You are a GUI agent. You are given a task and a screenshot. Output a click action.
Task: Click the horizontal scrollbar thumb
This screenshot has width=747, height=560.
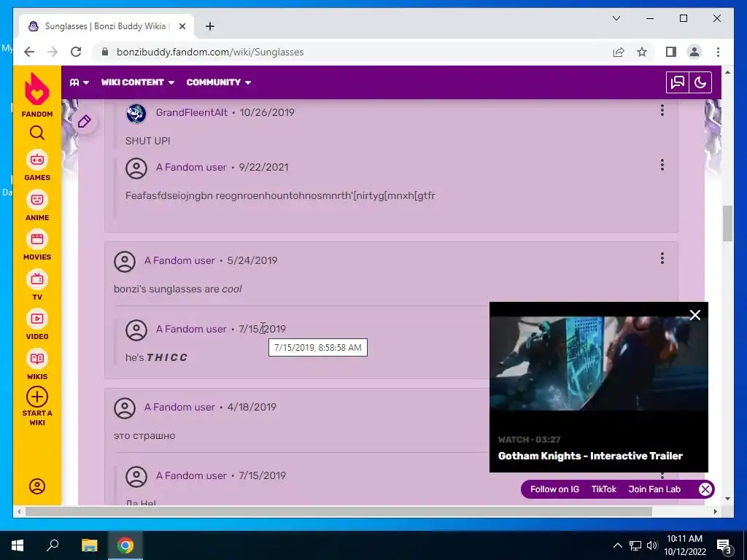[x=338, y=511]
